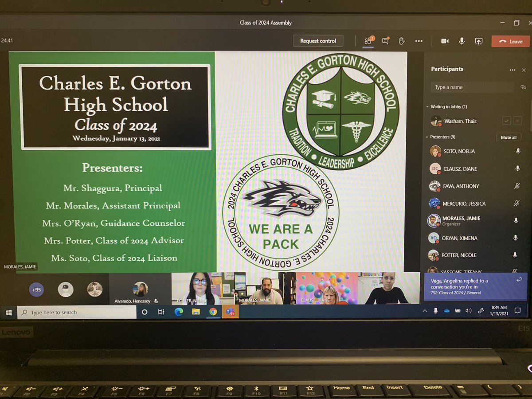Admit Washam, Thais with the checkmark
Image resolution: width=532 pixels, height=399 pixels.
pyautogui.click(x=506, y=121)
